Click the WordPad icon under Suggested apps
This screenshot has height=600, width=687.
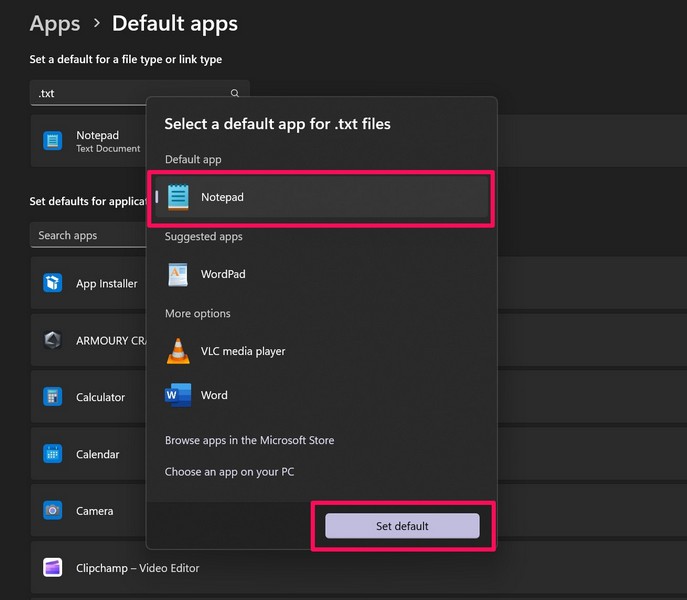(x=178, y=274)
